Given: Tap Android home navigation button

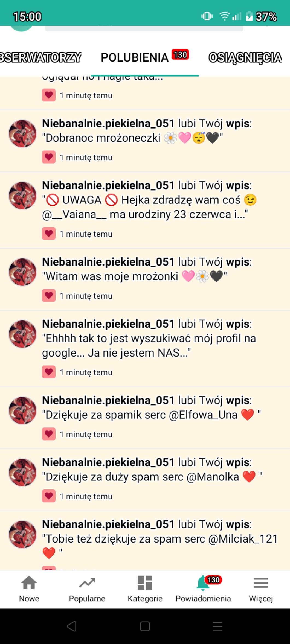Looking at the screenshot, I should click(x=145, y=626).
